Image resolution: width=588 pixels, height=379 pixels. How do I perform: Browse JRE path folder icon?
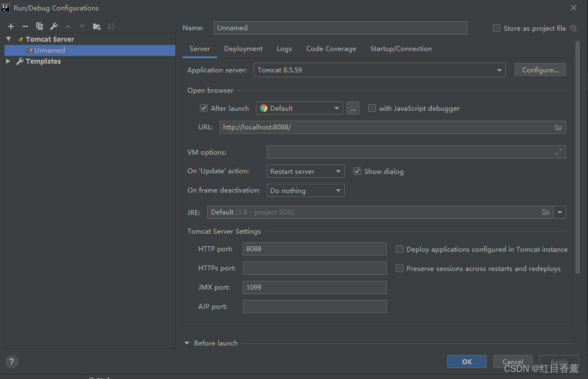pyautogui.click(x=546, y=212)
